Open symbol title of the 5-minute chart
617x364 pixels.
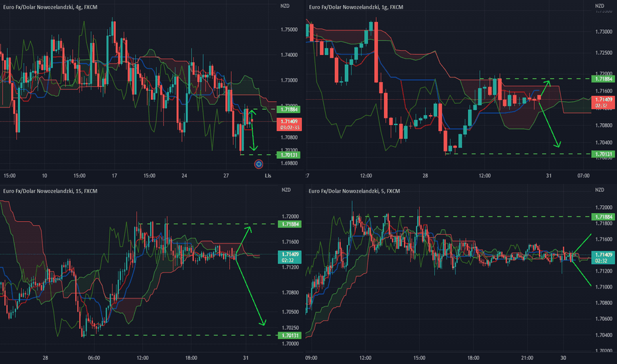(x=354, y=191)
